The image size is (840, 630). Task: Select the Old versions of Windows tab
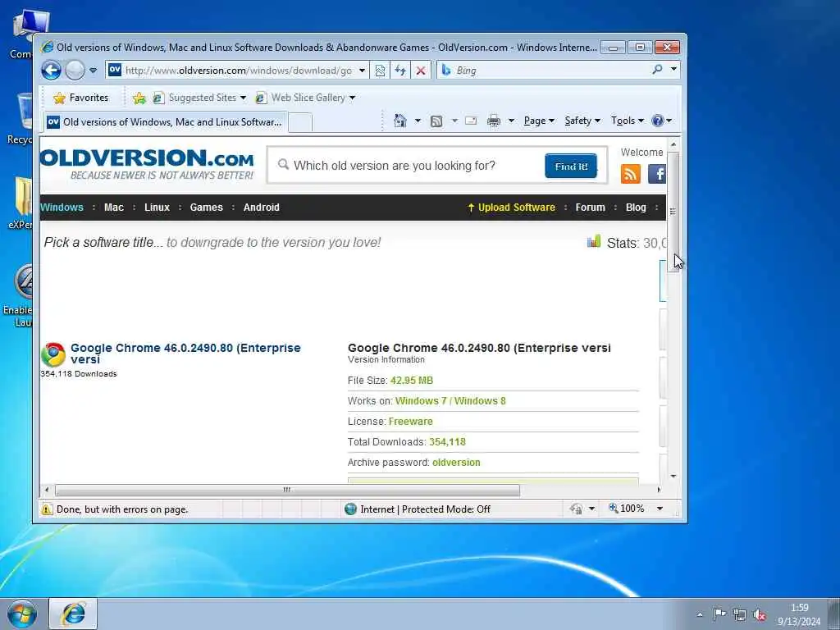click(166, 122)
